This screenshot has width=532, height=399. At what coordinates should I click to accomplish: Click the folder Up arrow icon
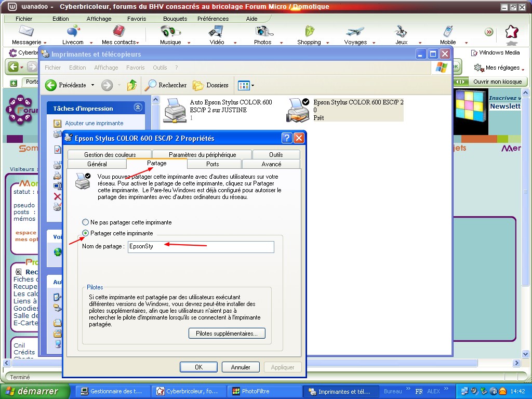(132, 85)
